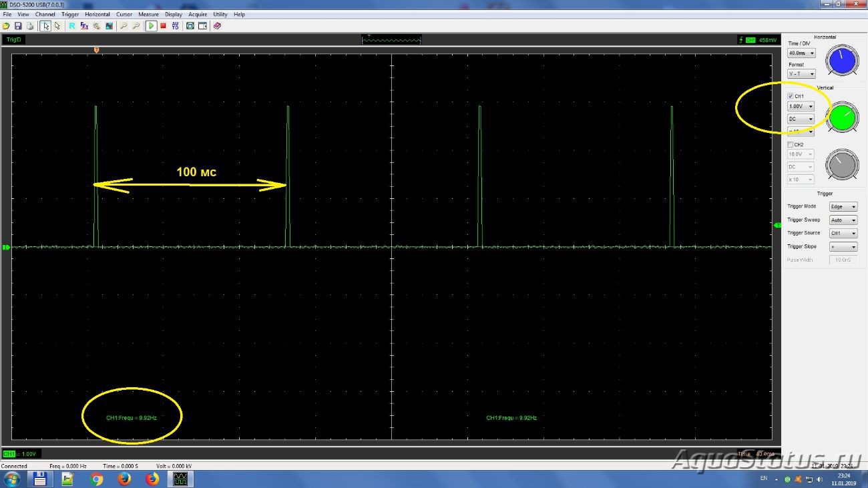Open the File menu
This screenshot has width=868, height=488.
pyautogui.click(x=7, y=14)
